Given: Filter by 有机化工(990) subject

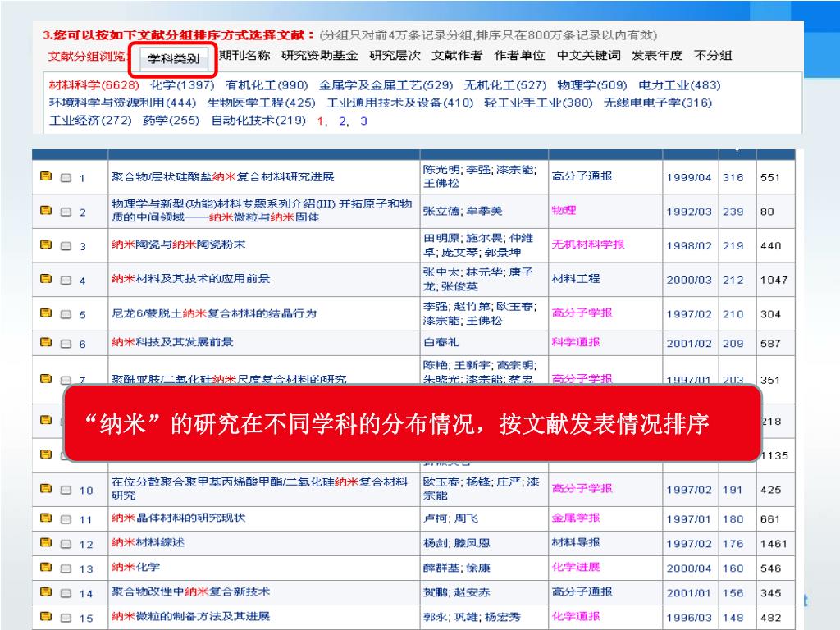Looking at the screenshot, I should pos(267,85).
